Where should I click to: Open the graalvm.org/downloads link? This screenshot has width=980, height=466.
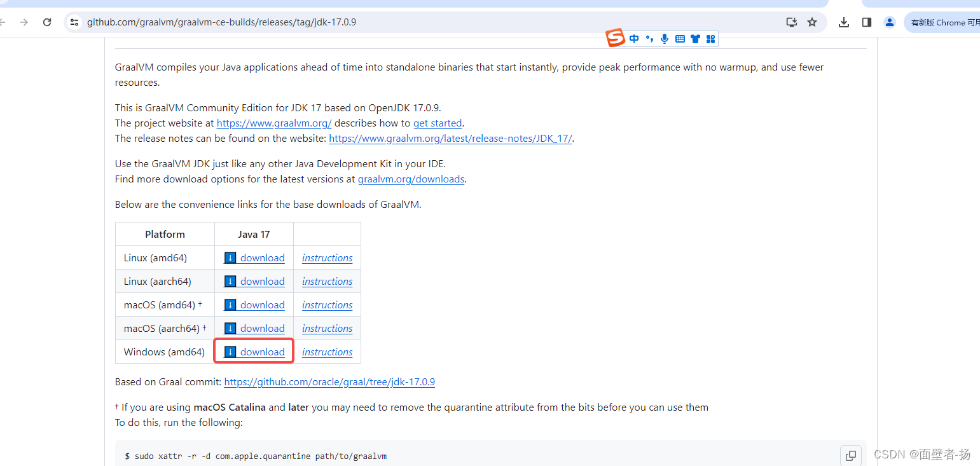tap(411, 179)
